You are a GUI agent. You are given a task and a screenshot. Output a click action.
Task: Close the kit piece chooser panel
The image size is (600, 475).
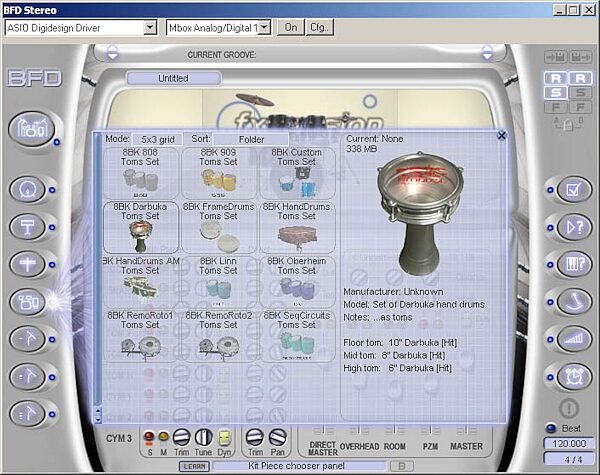(x=501, y=135)
